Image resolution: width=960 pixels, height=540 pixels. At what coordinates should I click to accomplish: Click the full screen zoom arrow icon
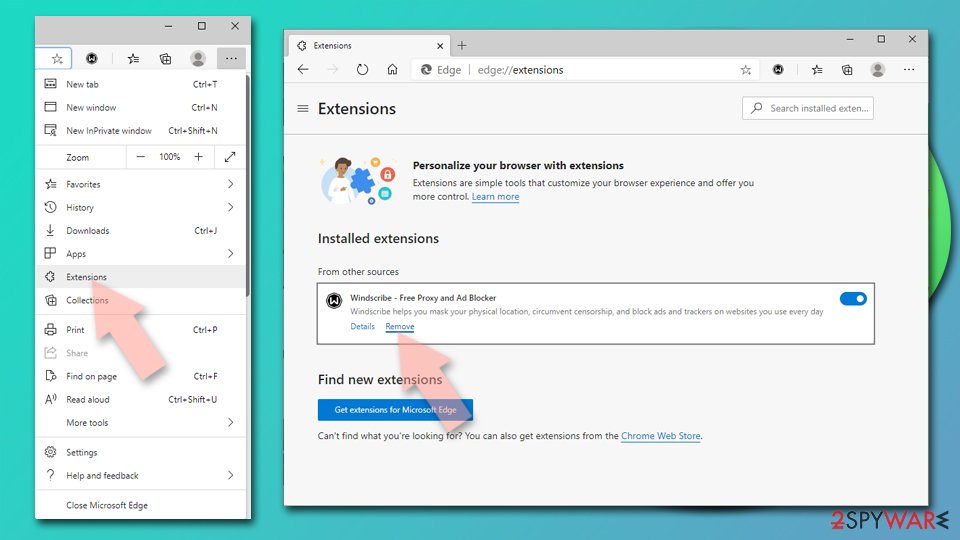[x=230, y=157]
